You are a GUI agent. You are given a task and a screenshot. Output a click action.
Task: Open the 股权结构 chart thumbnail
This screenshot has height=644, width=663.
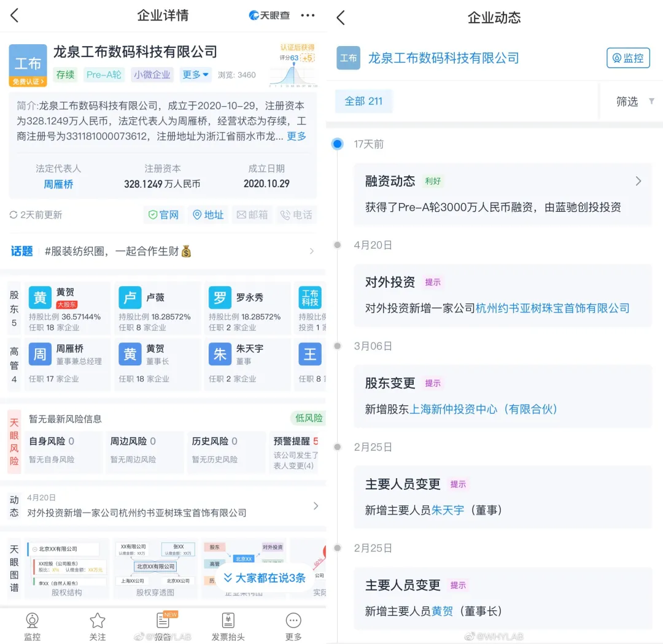[x=67, y=569]
